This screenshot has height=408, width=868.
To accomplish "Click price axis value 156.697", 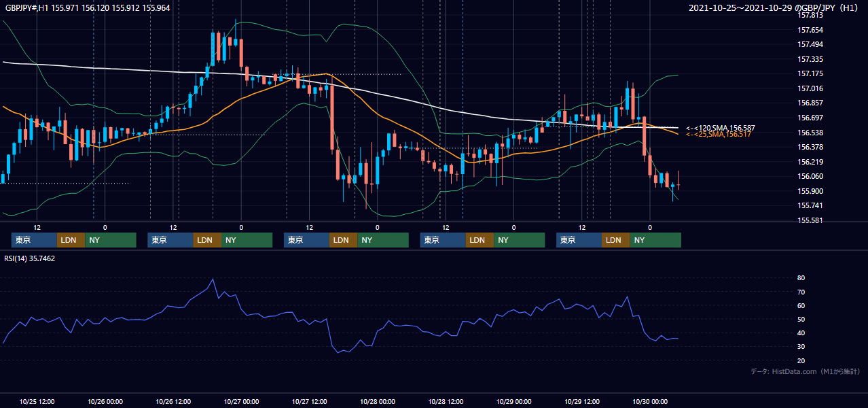I will pos(810,118).
